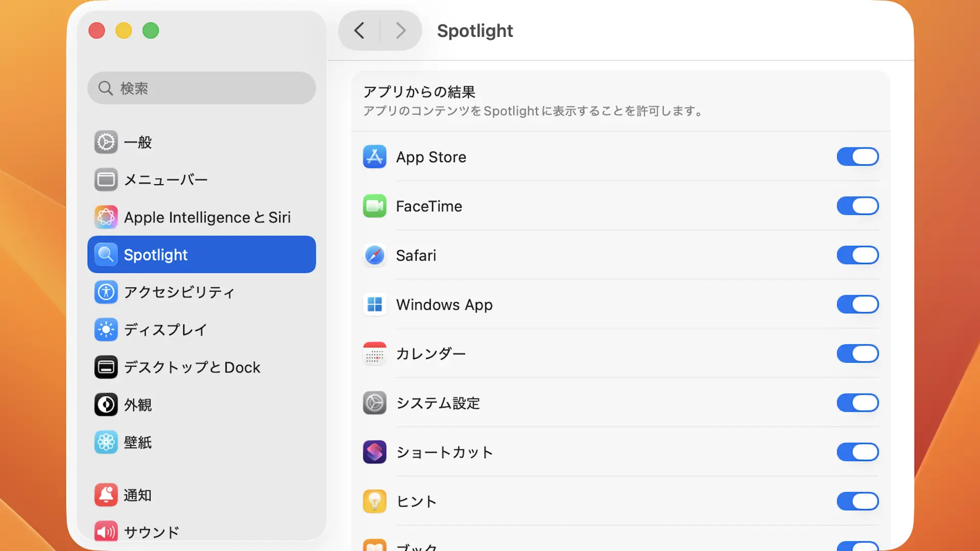The width and height of the screenshot is (980, 551).
Task: Select アクセシビリティ in the sidebar
Action: 202,292
